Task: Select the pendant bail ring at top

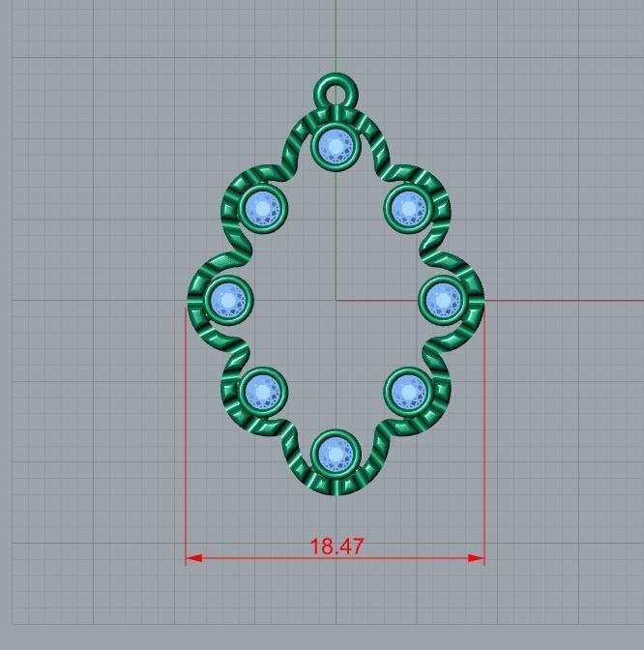Action: (x=336, y=91)
